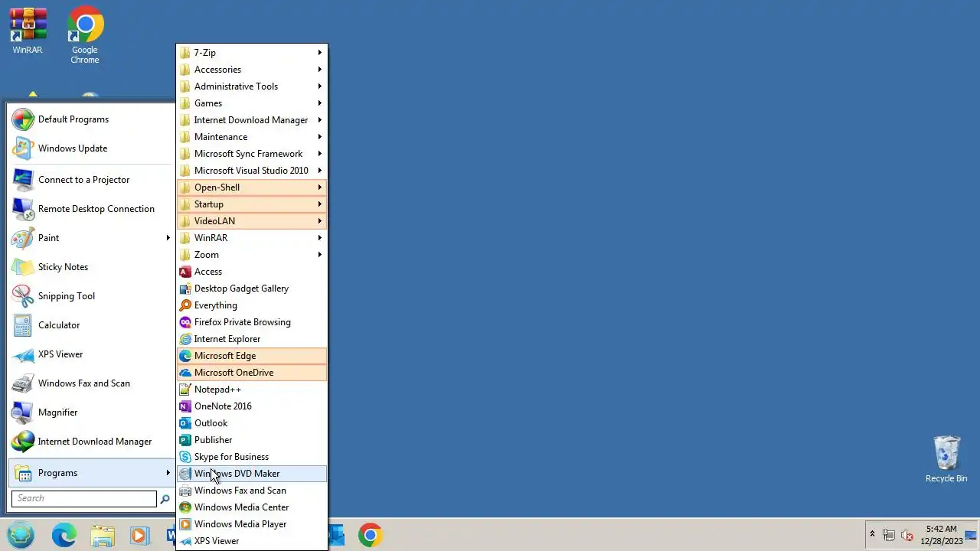Open XPS Viewer in left start column
Screen dimensions: 980x551
91,354
